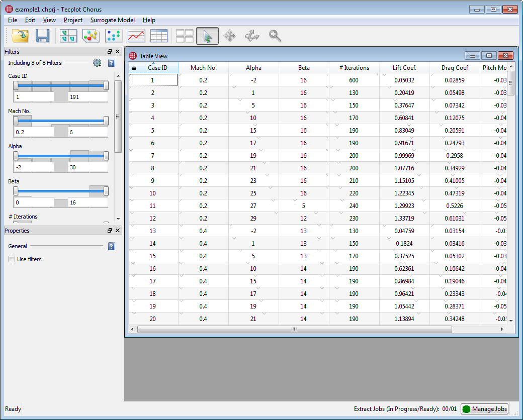Tile windows with the grid layout icon
Image resolution: width=523 pixels, height=420 pixels.
(185, 36)
